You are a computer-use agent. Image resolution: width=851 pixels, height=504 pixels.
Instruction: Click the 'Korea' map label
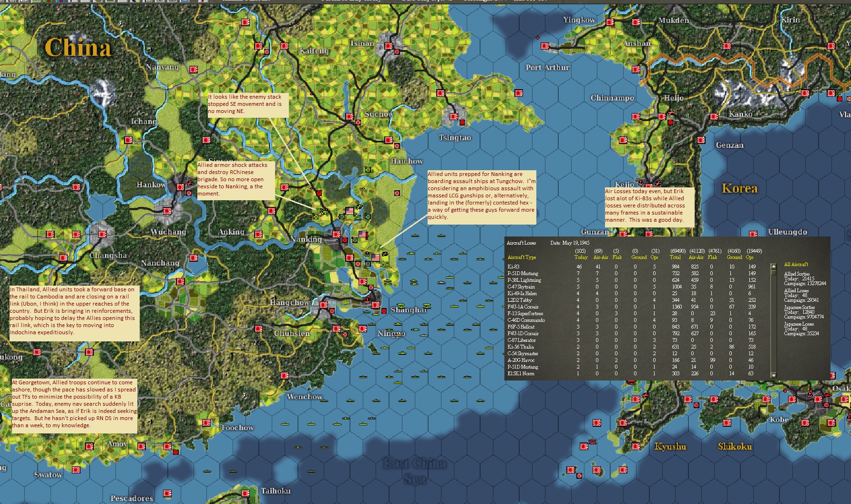(x=739, y=188)
